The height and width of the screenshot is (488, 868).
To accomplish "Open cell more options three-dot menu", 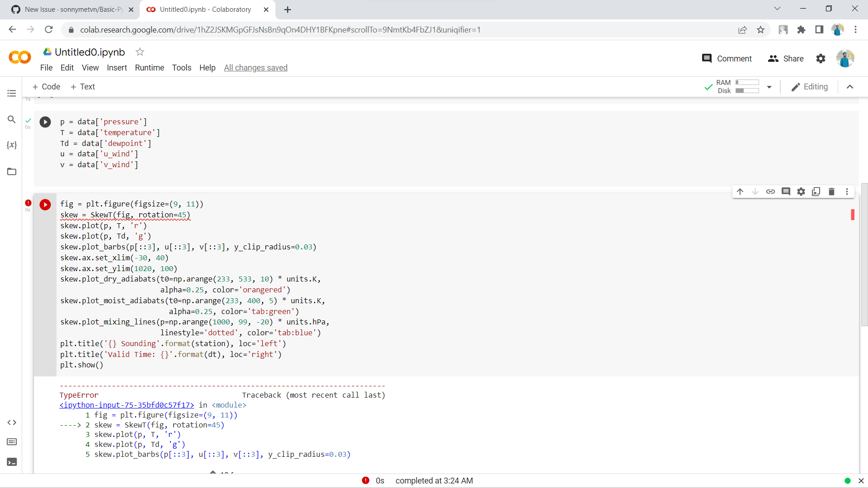I will click(847, 192).
